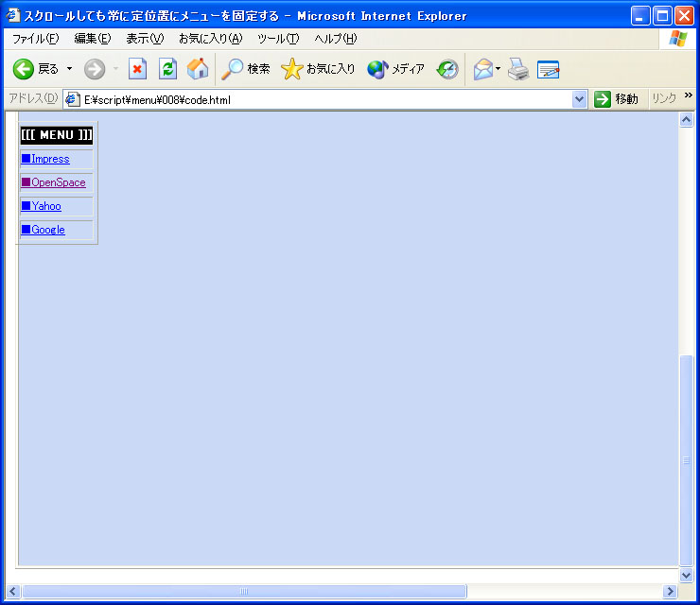Screen dimensions: 700x605
Task: Open the お気に入り(A) menu
Action: click(x=211, y=39)
